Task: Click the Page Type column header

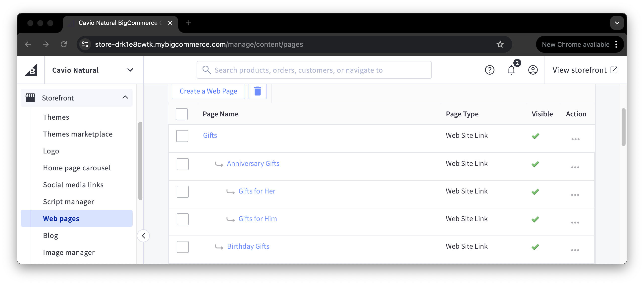Action: 462,114
